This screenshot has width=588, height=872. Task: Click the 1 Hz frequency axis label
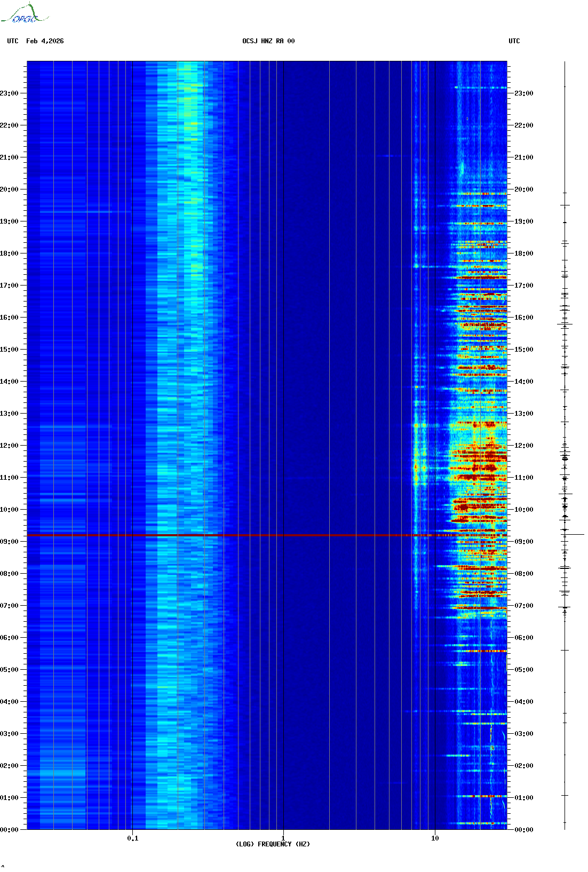[x=283, y=838]
